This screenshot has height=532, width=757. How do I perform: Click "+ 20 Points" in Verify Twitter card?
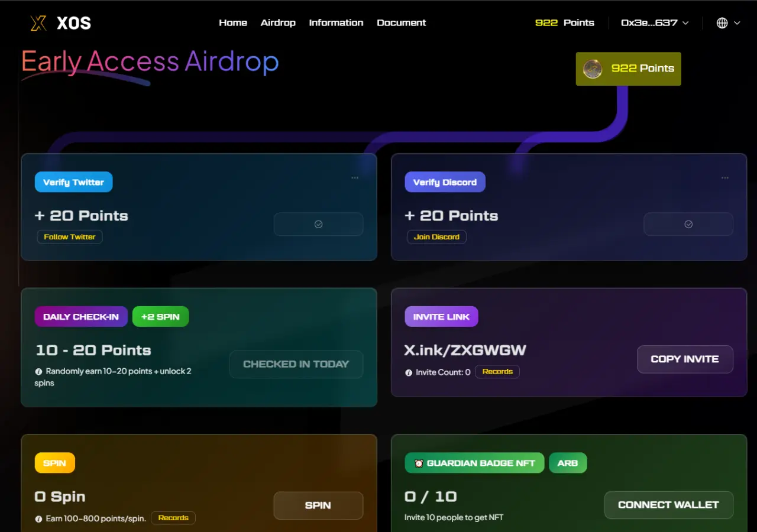(x=82, y=216)
